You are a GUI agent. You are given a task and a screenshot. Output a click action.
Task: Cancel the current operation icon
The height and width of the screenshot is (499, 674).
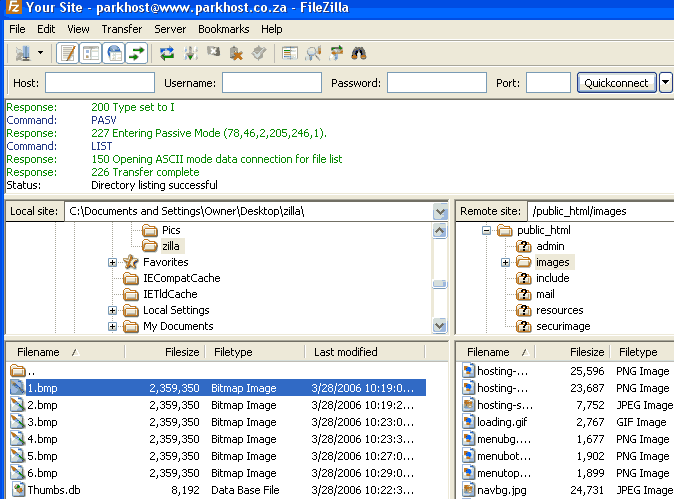pyautogui.click(x=214, y=52)
